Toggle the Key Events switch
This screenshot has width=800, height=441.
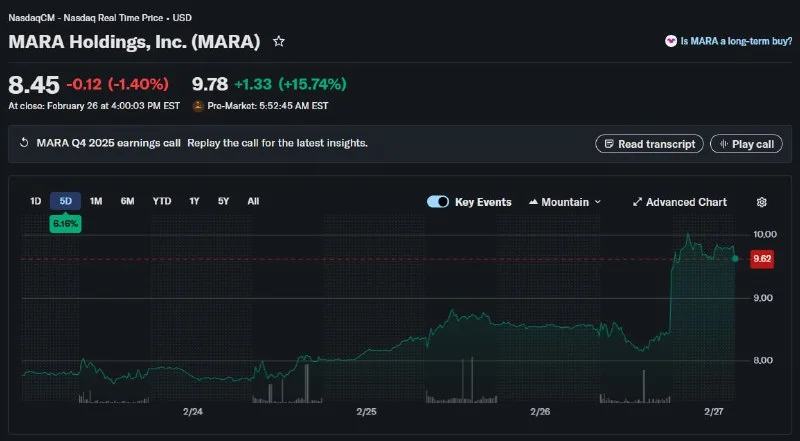(x=438, y=202)
